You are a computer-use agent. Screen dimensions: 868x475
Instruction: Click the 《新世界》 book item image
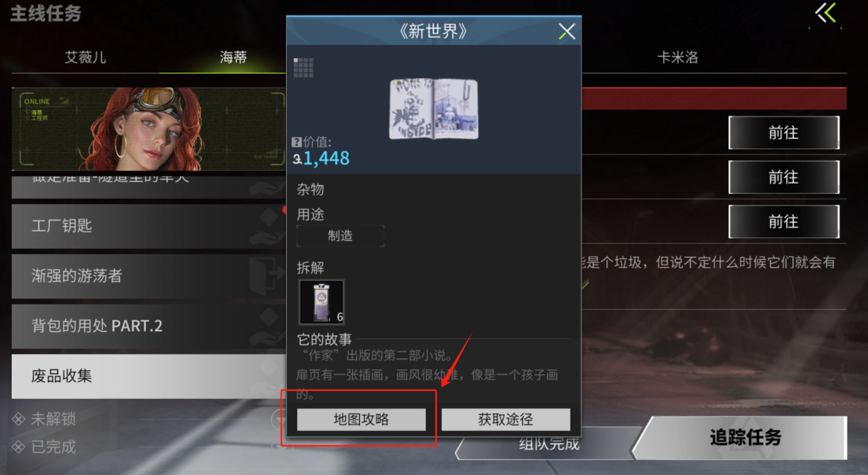433,109
